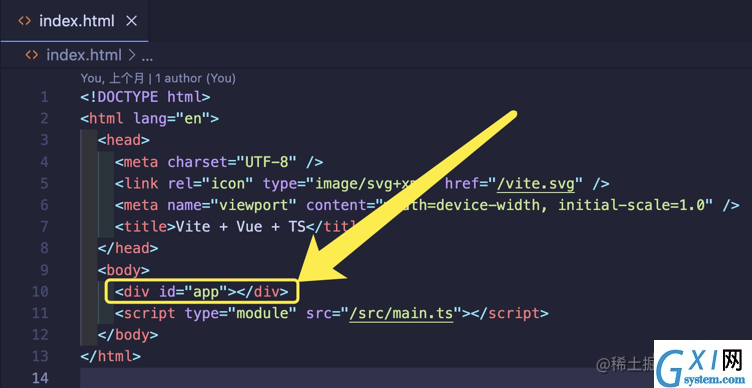This screenshot has width=752, height=388.
Task: Place cursor on html lang="en" tag
Action: pos(150,118)
